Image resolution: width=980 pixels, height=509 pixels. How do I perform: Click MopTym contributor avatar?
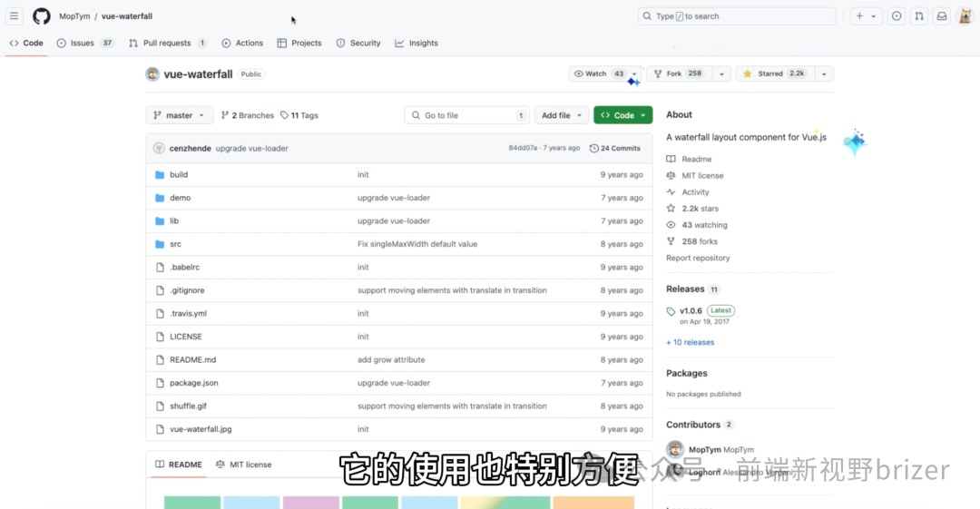[x=675, y=449]
